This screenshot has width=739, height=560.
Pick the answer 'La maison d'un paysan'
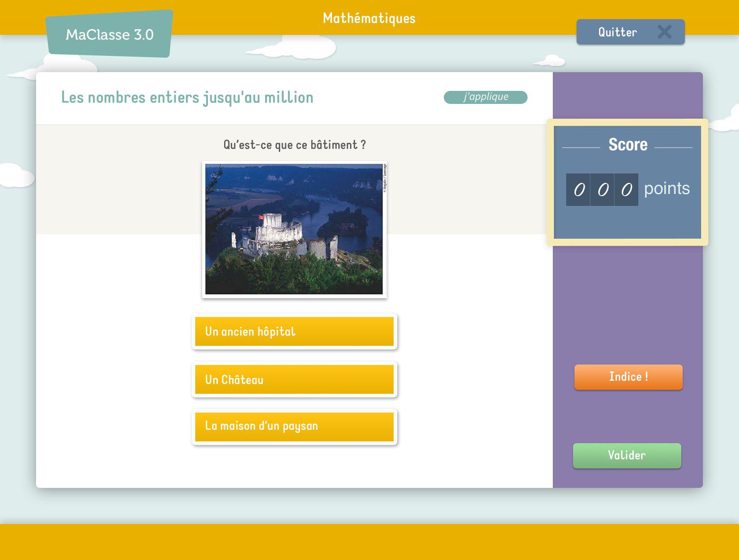point(294,427)
